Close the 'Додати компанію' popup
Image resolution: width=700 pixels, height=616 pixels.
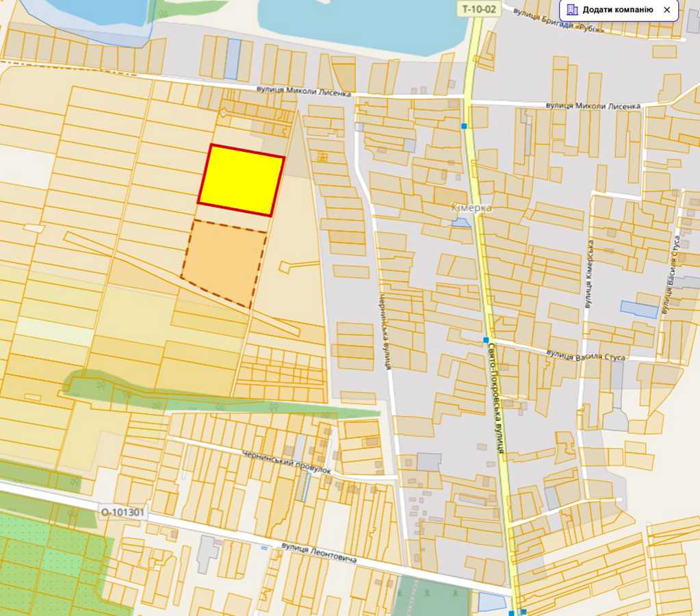pos(667,10)
